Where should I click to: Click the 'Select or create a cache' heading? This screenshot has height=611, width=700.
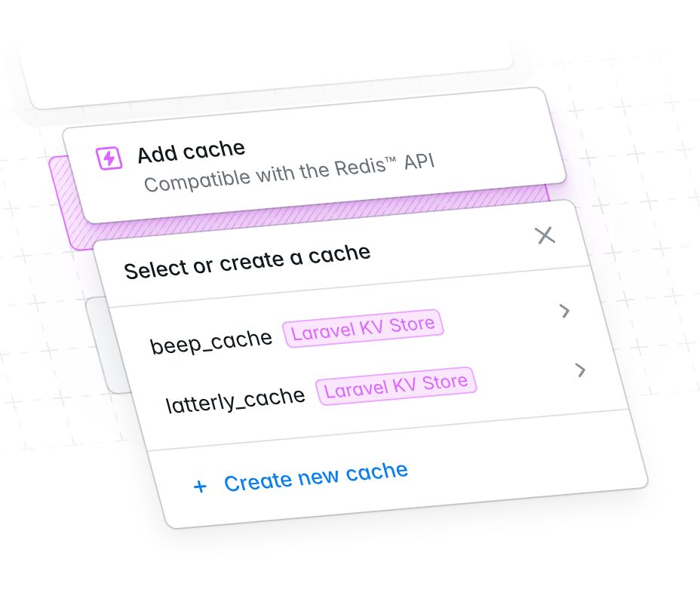pyautogui.click(x=247, y=262)
